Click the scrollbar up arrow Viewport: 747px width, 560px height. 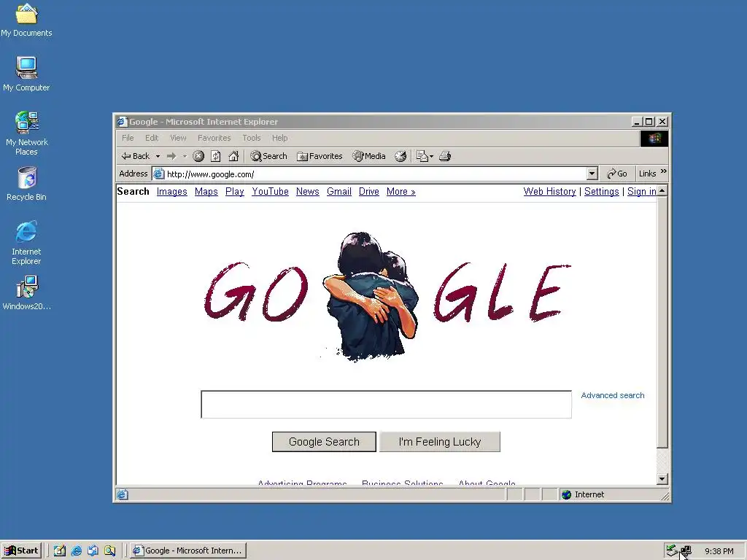pos(662,191)
